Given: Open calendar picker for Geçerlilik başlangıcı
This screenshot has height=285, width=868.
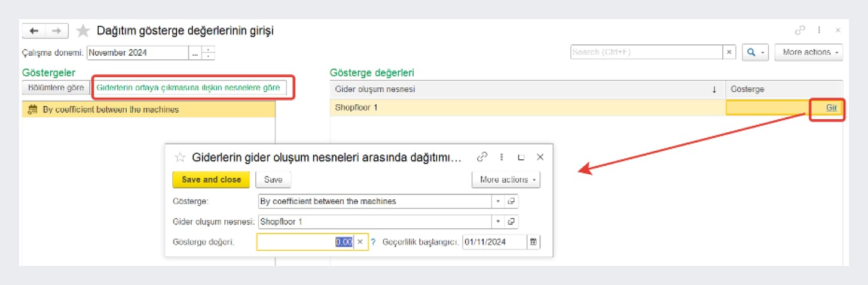Looking at the screenshot, I should [x=533, y=242].
